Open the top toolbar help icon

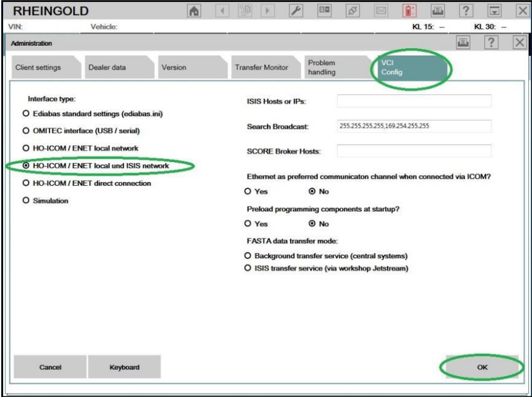(466, 11)
